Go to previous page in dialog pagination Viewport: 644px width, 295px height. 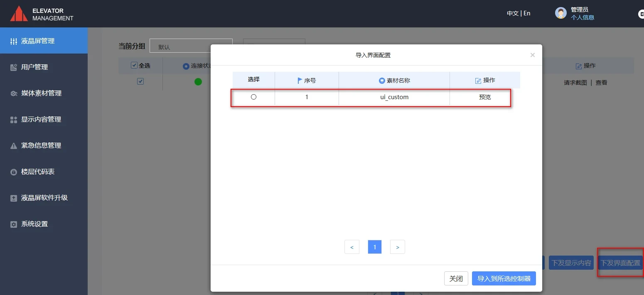[x=352, y=247]
